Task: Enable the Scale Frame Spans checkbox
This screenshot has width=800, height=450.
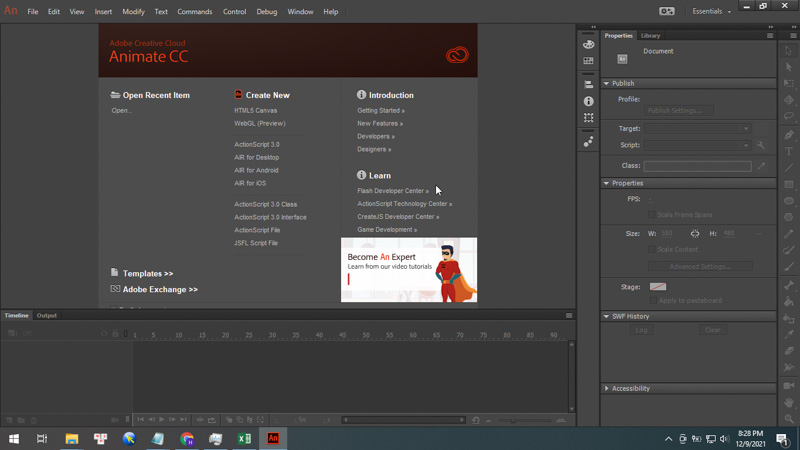Action: pos(652,215)
